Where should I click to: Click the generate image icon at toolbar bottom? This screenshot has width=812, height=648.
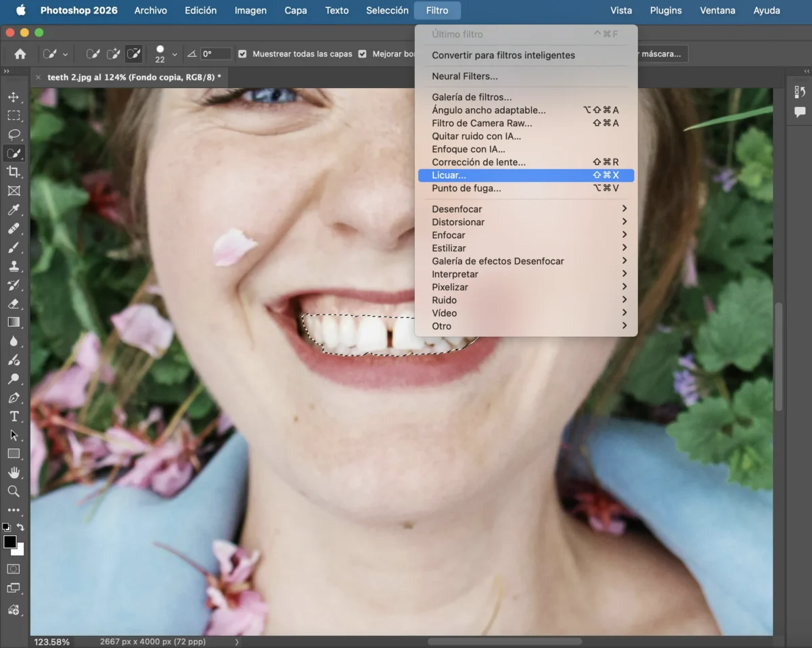pos(14,609)
